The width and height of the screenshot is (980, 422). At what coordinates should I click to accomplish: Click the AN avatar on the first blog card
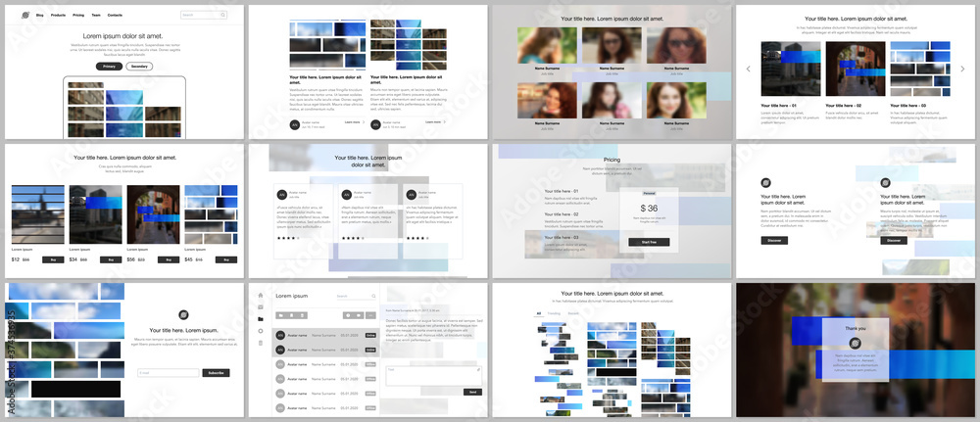pos(295,125)
